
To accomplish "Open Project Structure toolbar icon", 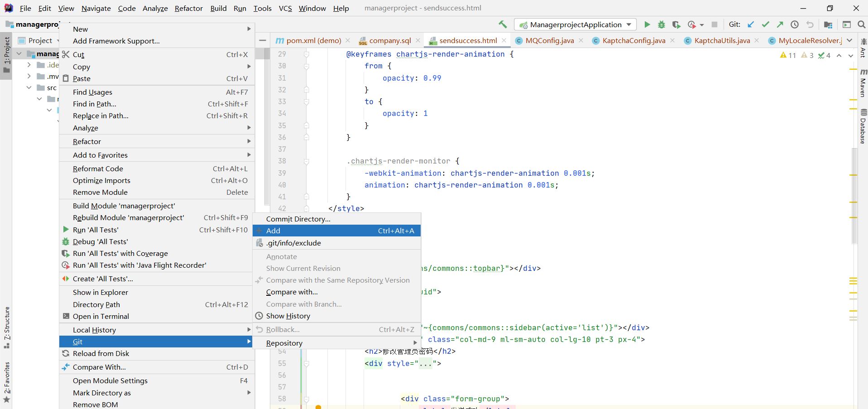I will click(828, 24).
